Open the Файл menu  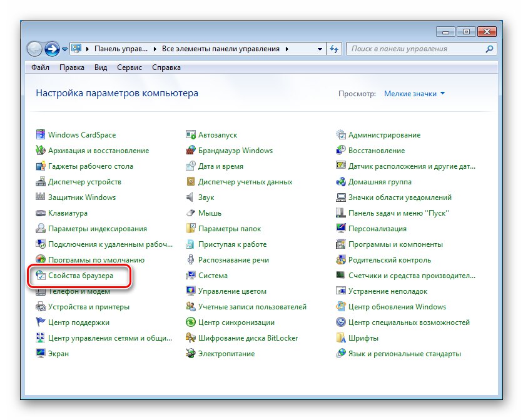click(x=41, y=67)
